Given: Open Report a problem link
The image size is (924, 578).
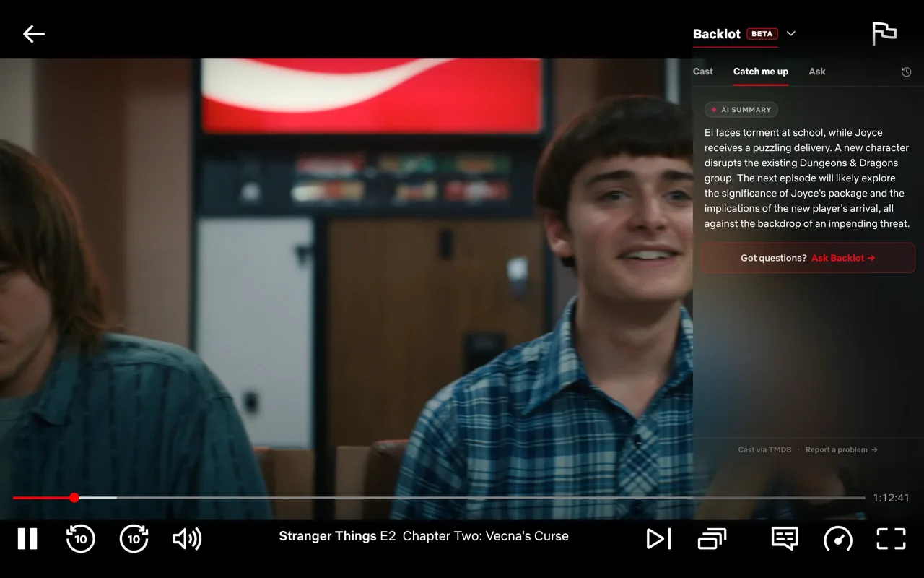Looking at the screenshot, I should tap(842, 449).
